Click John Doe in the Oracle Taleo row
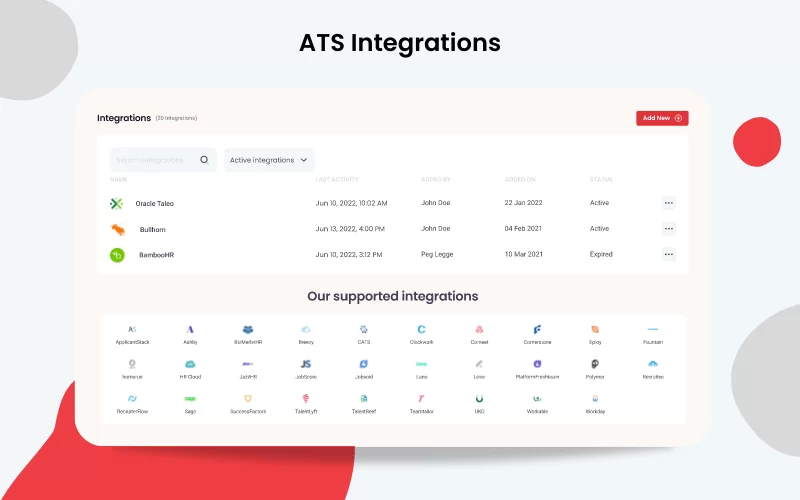The width and height of the screenshot is (800, 500). point(436,203)
